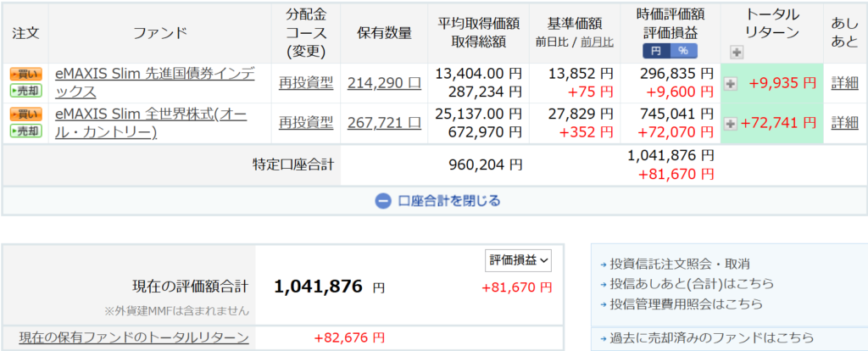Click the 買い button for 全世界株式 fund
The width and height of the screenshot is (868, 351).
coord(26,114)
